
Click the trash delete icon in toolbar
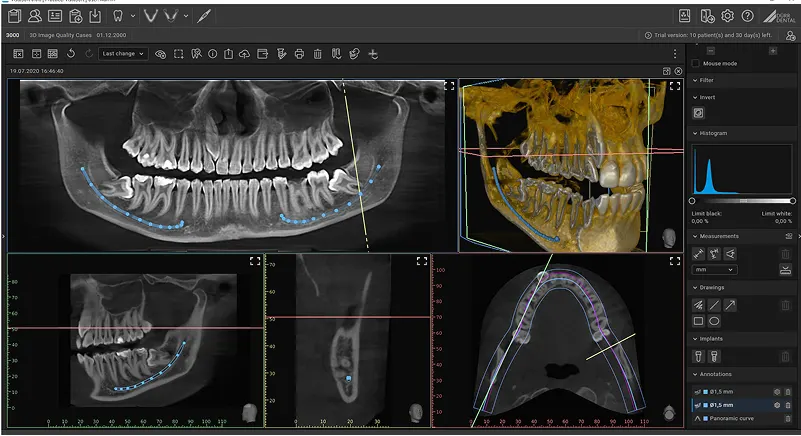pos(318,54)
